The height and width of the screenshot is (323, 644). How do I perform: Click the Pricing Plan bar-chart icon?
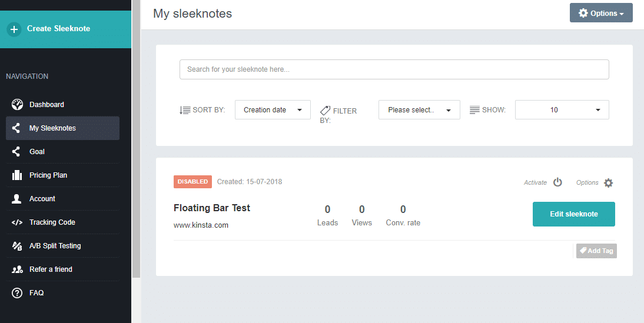tap(17, 175)
